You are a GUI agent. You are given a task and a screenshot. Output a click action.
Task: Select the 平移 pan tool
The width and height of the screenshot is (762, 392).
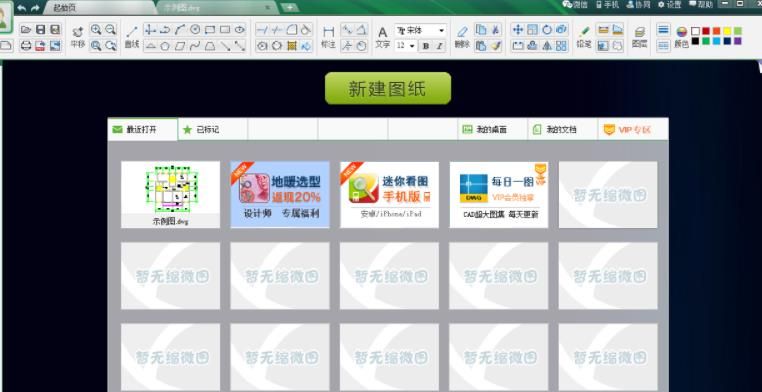(78, 37)
